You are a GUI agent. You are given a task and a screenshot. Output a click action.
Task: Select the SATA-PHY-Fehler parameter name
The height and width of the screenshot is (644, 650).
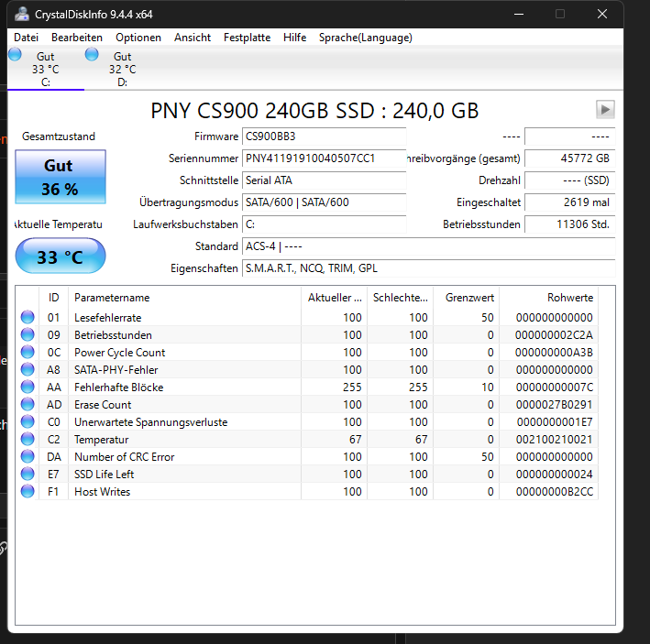coord(116,370)
